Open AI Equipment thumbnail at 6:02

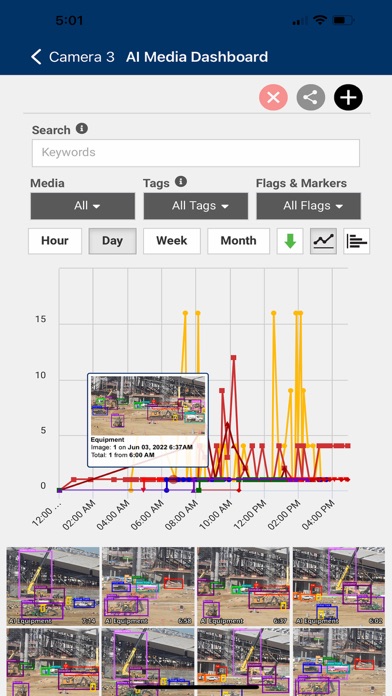pos(339,586)
